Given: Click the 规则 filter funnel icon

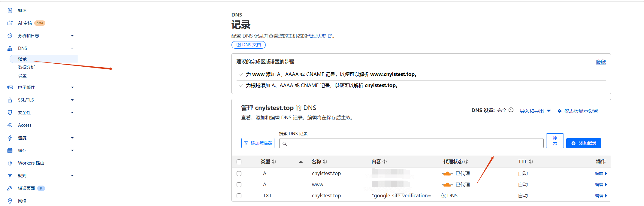Looking at the screenshot, I should [x=10, y=176].
